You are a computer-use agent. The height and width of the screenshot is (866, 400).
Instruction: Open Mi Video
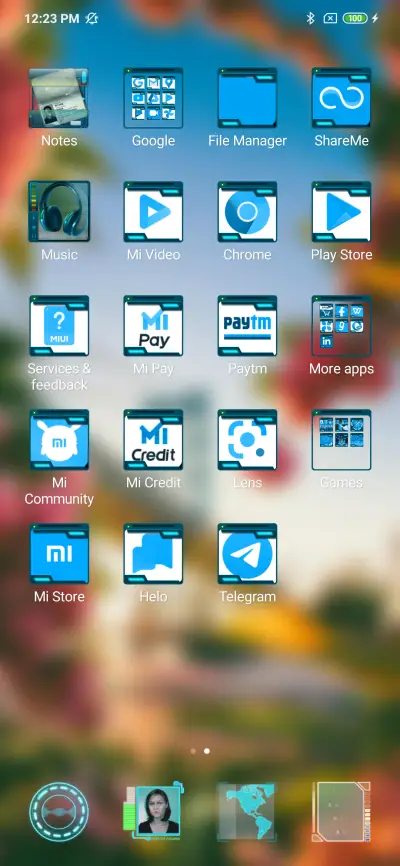(153, 212)
